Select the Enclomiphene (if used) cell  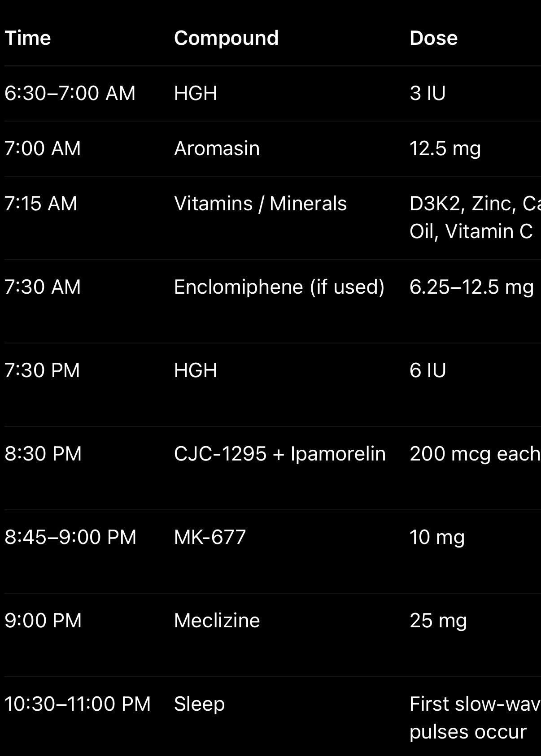pyautogui.click(x=279, y=287)
